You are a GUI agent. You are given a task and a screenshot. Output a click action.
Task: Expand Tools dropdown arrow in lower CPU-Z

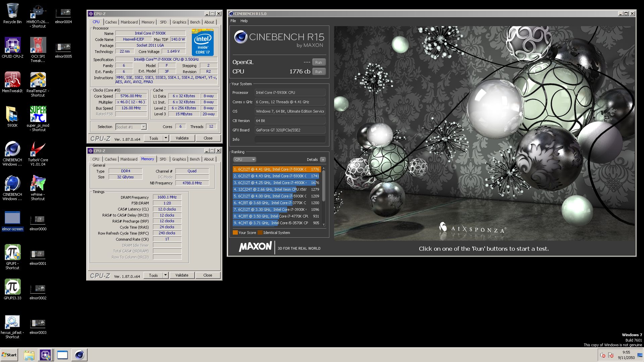tap(165, 275)
